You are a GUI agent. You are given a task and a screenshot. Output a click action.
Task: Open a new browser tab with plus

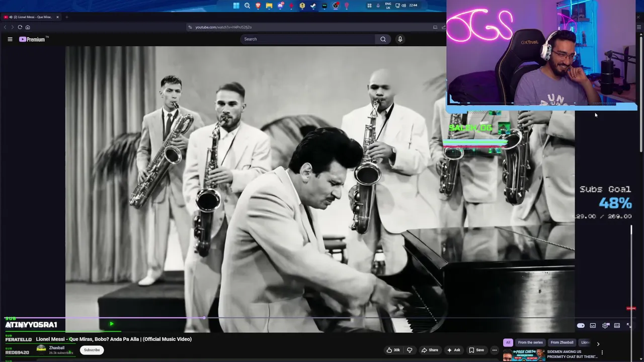(66, 17)
